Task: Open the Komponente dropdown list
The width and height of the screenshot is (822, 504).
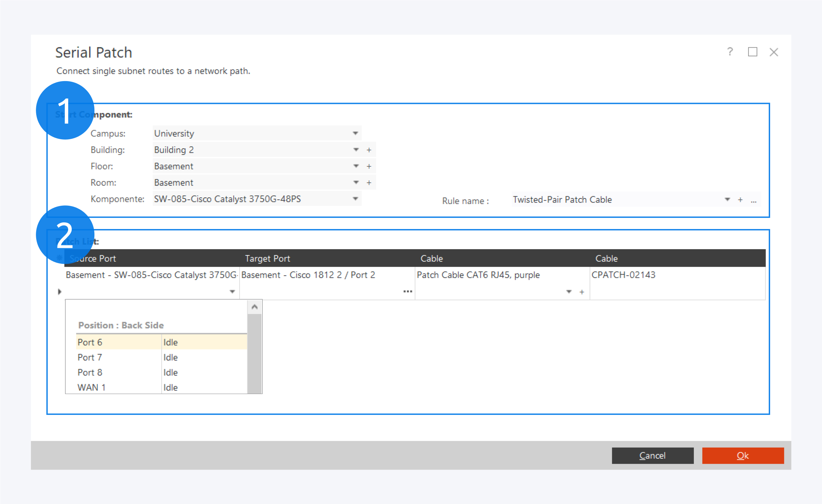Action: (x=355, y=199)
